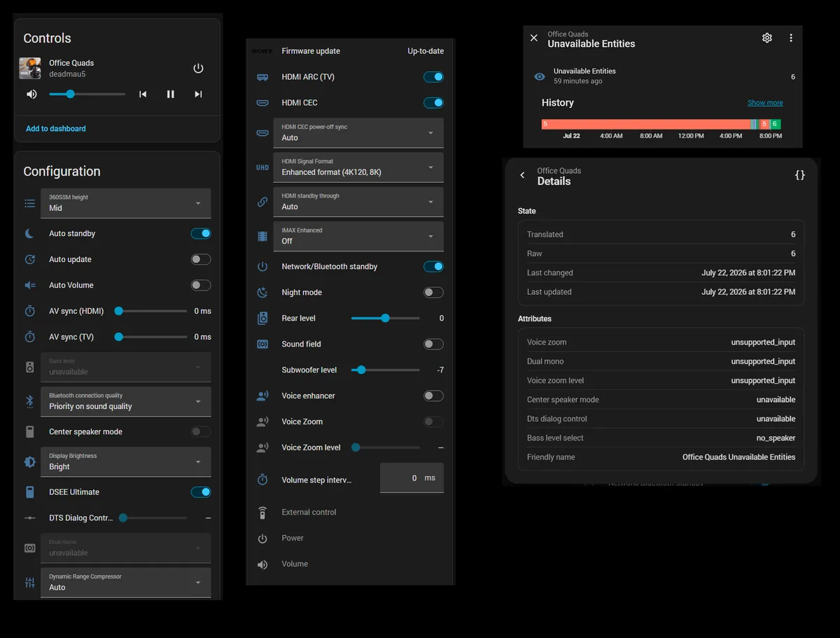Disable Network/Bluetooth standby switch

[433, 266]
